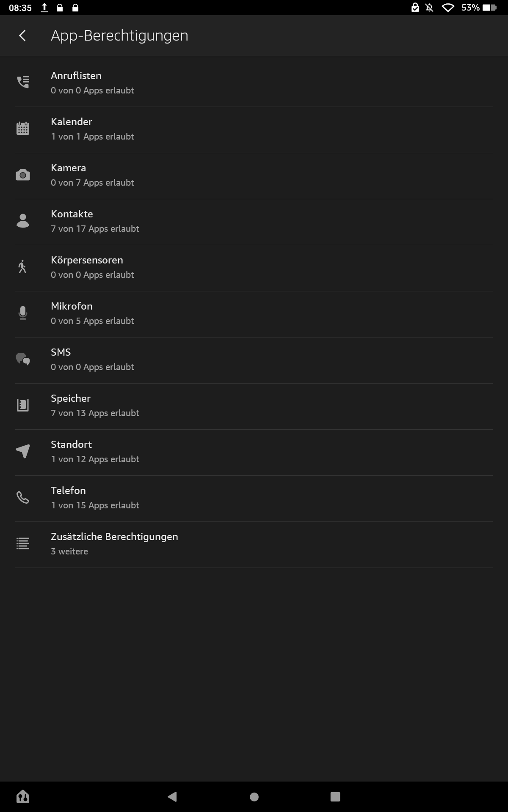The width and height of the screenshot is (508, 812).
Task: Open Standort permission settings
Action: [254, 452]
